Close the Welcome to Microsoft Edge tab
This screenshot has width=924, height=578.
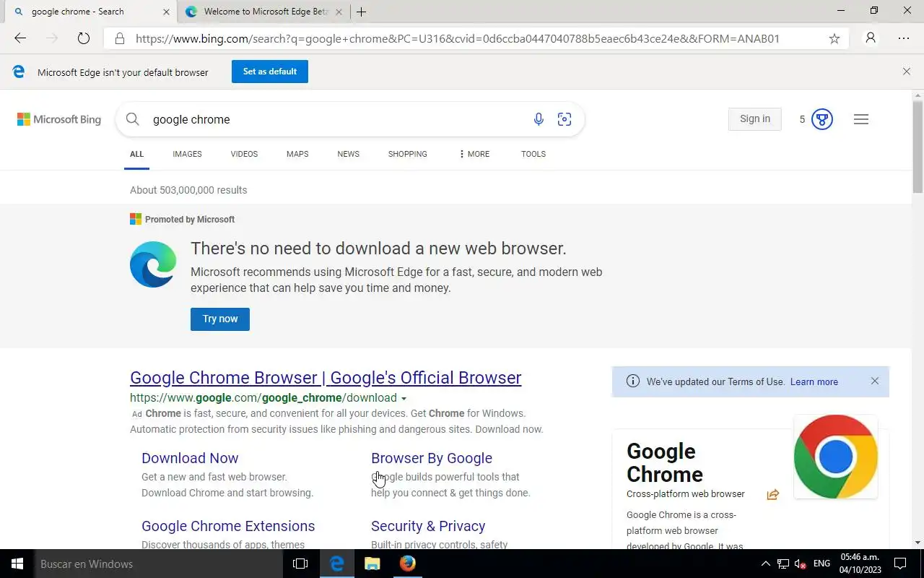coord(339,12)
